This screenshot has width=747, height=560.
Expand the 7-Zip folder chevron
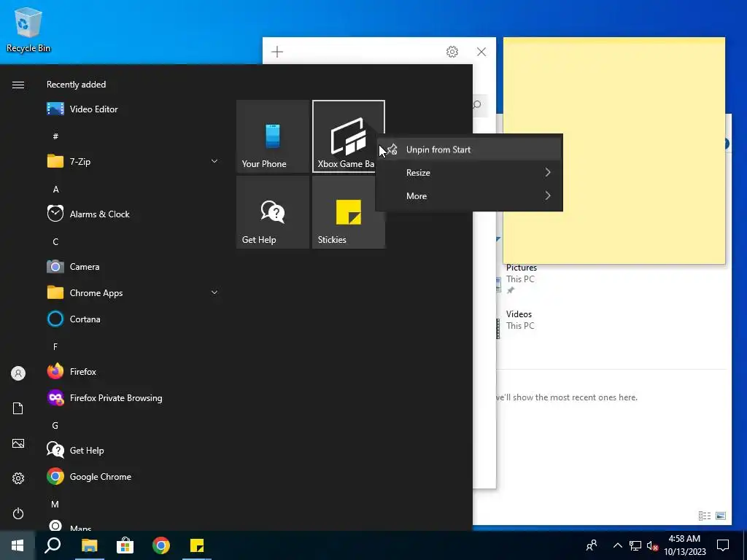click(214, 161)
